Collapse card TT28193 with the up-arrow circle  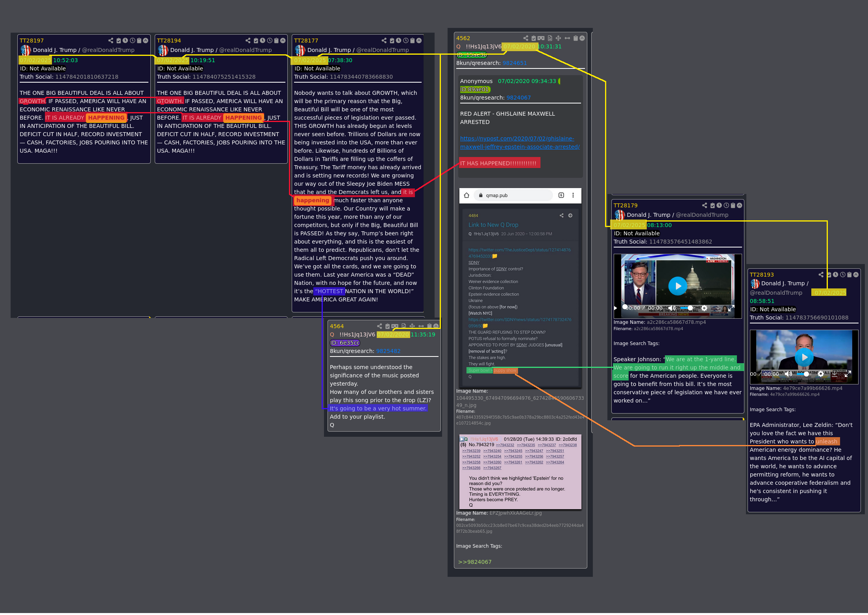point(856,275)
